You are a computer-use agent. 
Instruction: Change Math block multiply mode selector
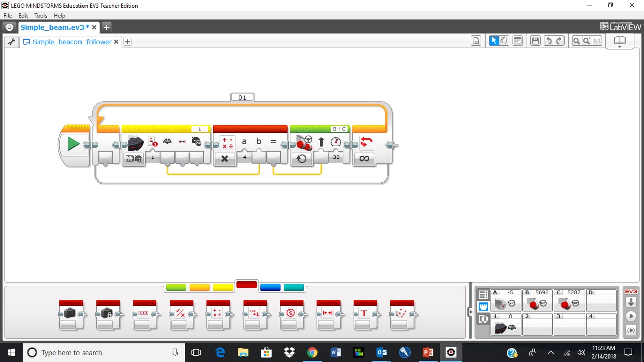click(225, 159)
